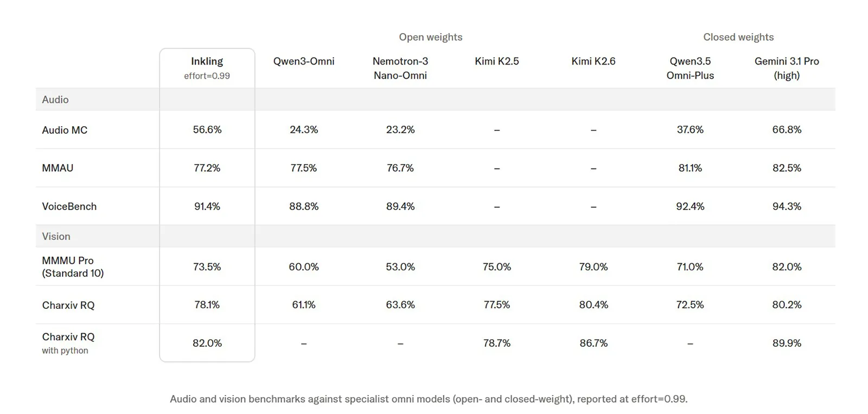Click the Open weights group label
This screenshot has height=414, width=868.
431,37
